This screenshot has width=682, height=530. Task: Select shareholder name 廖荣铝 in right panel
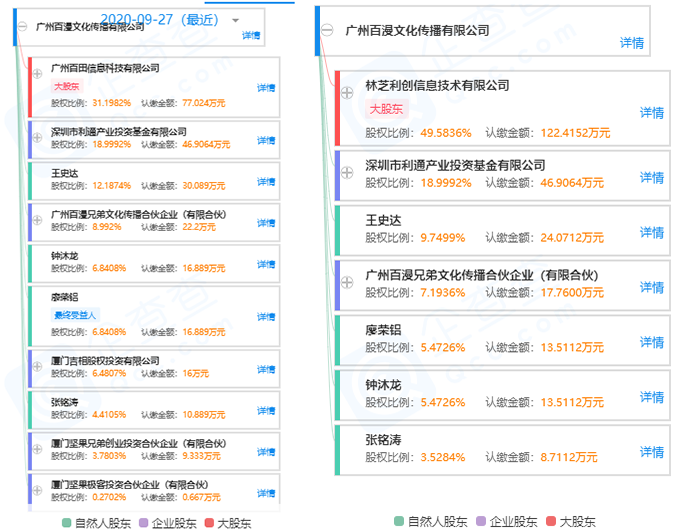coord(383,330)
